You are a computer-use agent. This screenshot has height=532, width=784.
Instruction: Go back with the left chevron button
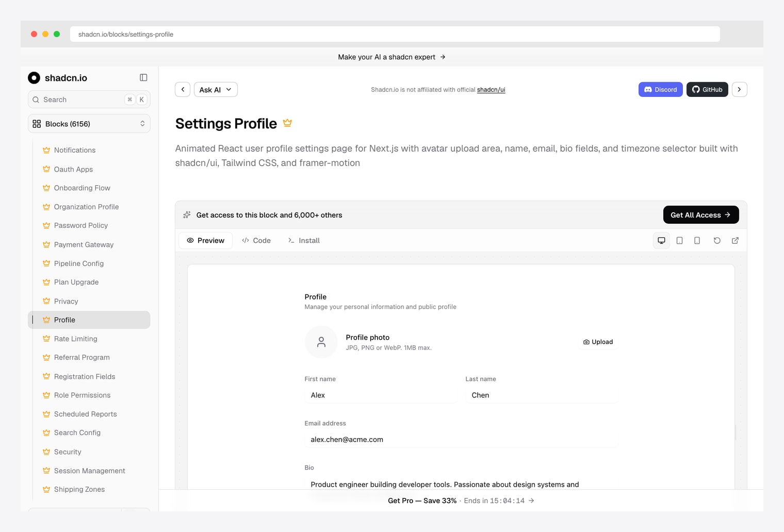coord(183,90)
